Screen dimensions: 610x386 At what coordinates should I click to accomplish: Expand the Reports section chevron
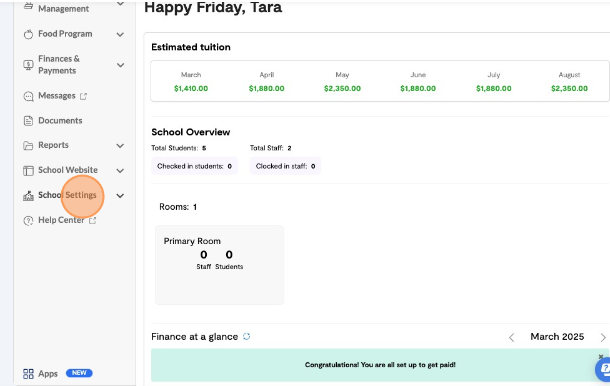[x=120, y=146]
